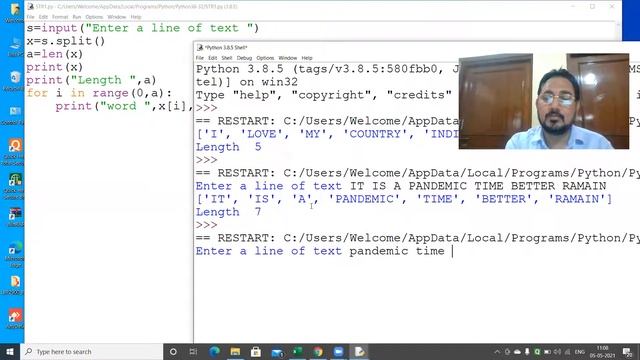Click shell input 'IT IS A PANDEMIC TIME BETTER RAMAIN'

(x=478, y=186)
